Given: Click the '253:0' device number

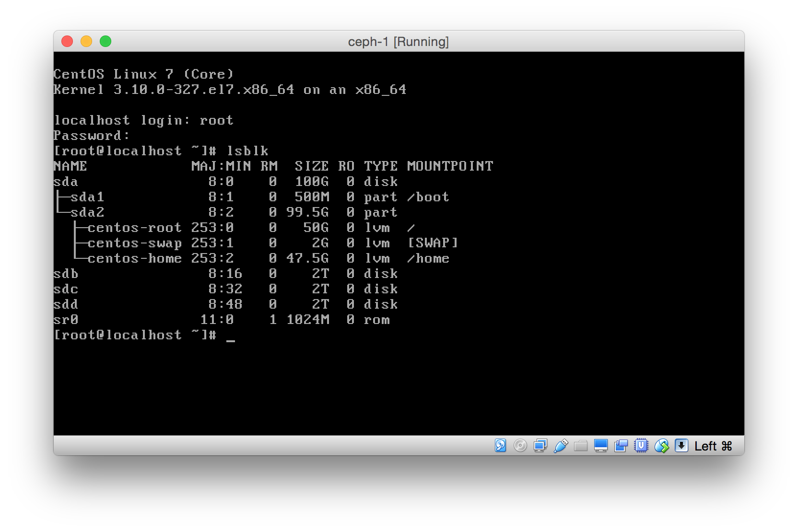Looking at the screenshot, I should [x=212, y=228].
